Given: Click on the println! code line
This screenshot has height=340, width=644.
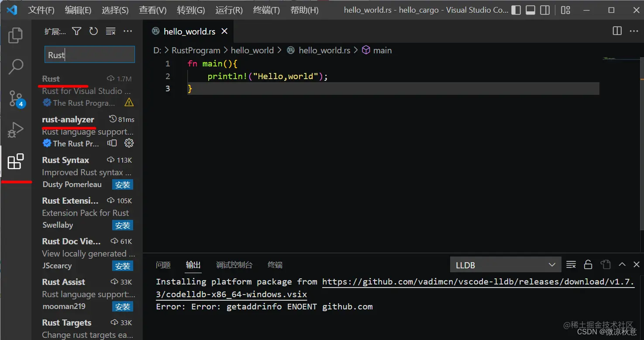Looking at the screenshot, I should pyautogui.click(x=268, y=76).
